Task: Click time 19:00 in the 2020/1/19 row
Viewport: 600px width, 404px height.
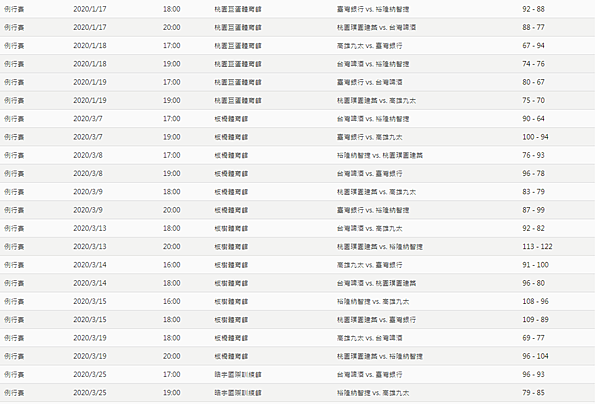Action: point(171,101)
